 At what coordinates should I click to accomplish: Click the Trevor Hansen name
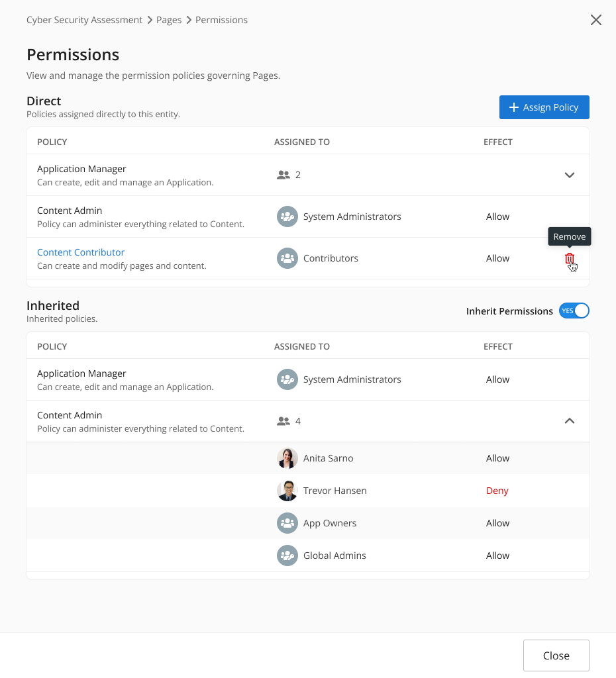[x=334, y=491]
